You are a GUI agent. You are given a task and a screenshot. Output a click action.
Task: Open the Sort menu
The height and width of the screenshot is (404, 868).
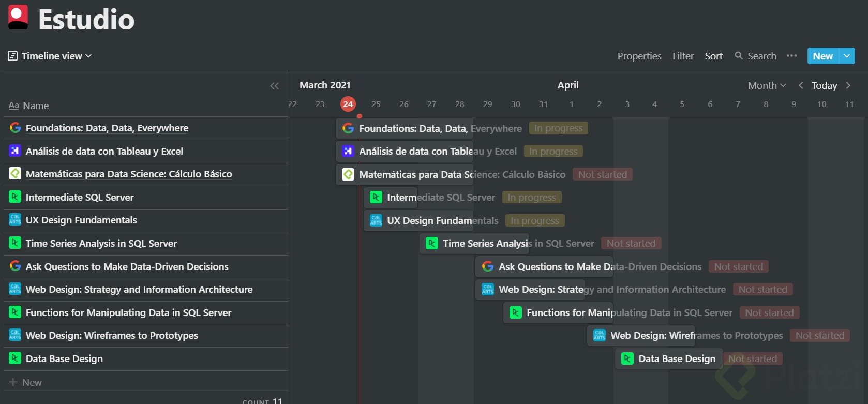pyautogui.click(x=713, y=56)
